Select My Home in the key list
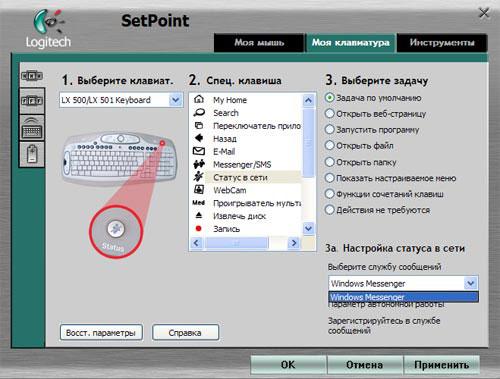Viewport: 500px width, 379px height. (230, 100)
